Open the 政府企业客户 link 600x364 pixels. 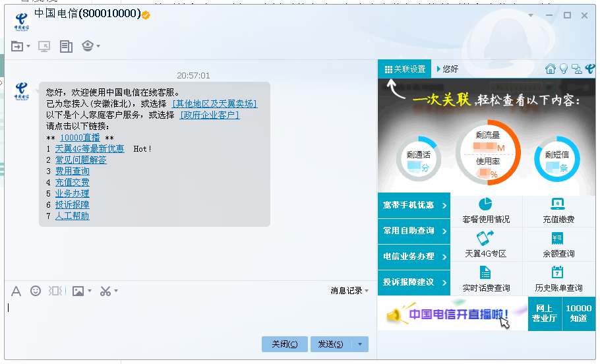[x=210, y=115]
